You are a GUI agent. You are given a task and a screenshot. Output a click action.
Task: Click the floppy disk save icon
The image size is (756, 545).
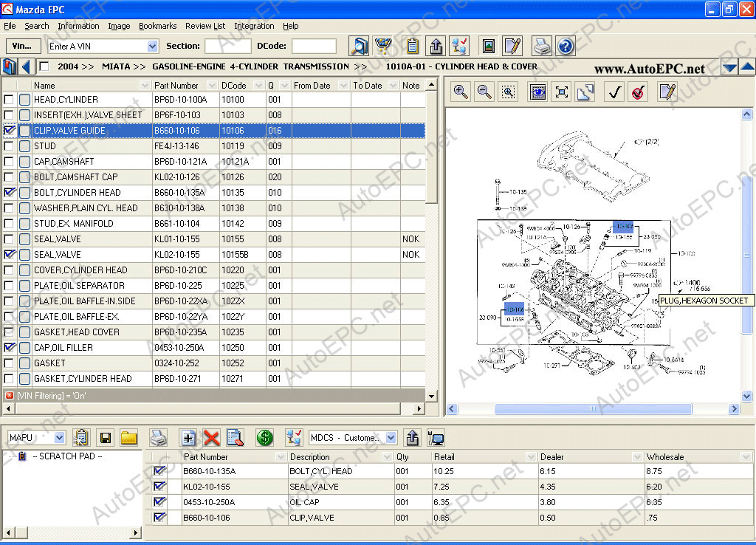point(106,438)
